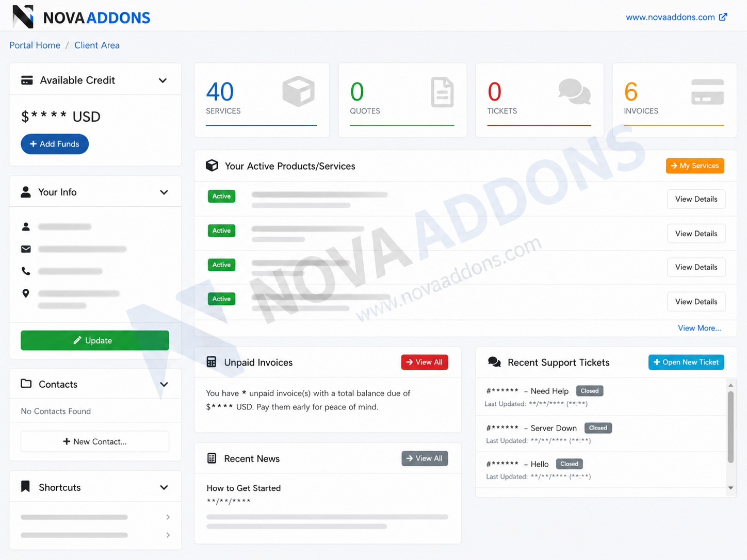747x560 pixels.
Task: Click View More services link
Action: click(x=699, y=328)
